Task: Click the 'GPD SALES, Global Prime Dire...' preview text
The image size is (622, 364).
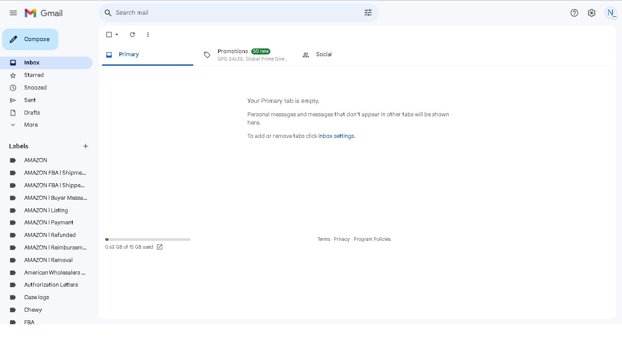Action: pos(253,59)
